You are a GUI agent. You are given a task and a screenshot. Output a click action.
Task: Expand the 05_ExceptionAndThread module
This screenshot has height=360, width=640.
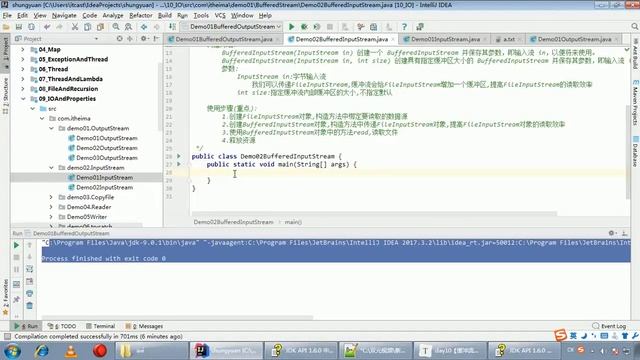coord(23,59)
